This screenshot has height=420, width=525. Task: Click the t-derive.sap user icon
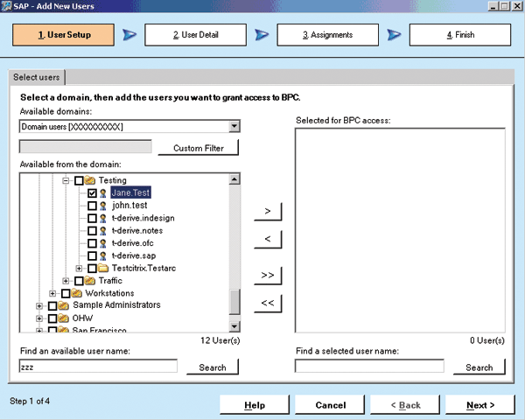point(103,255)
